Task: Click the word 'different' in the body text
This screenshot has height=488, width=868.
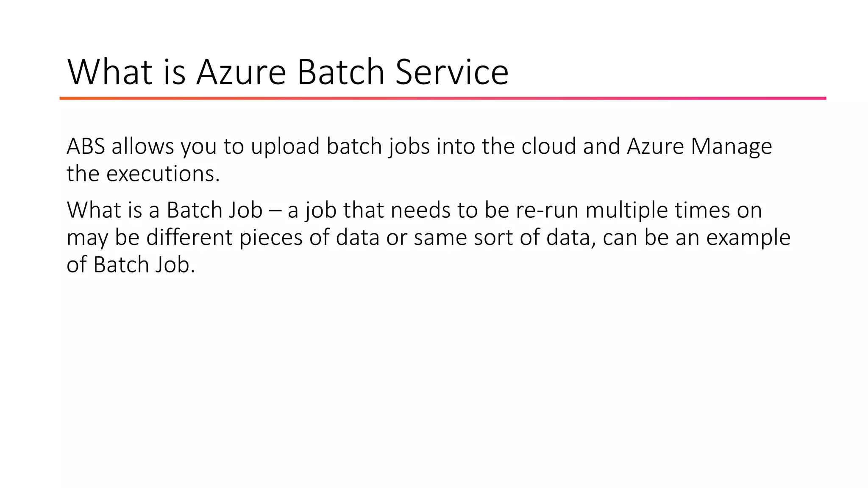Action: (x=189, y=237)
